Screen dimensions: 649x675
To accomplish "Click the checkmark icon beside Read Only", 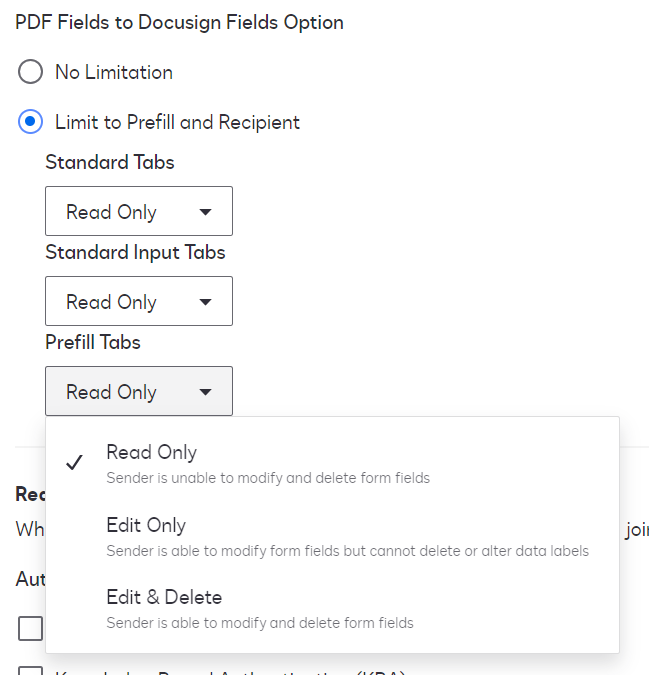I will tap(73, 462).
